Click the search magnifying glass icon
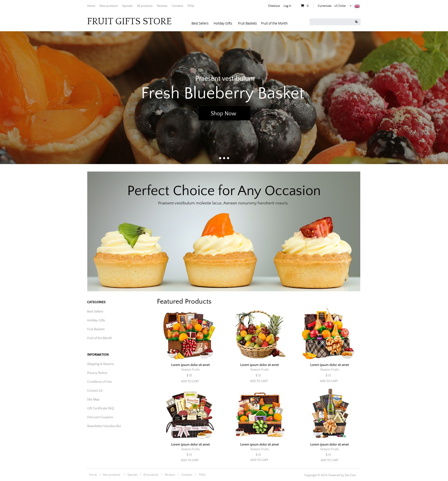Viewport: 448px width, 481px height. click(x=357, y=21)
